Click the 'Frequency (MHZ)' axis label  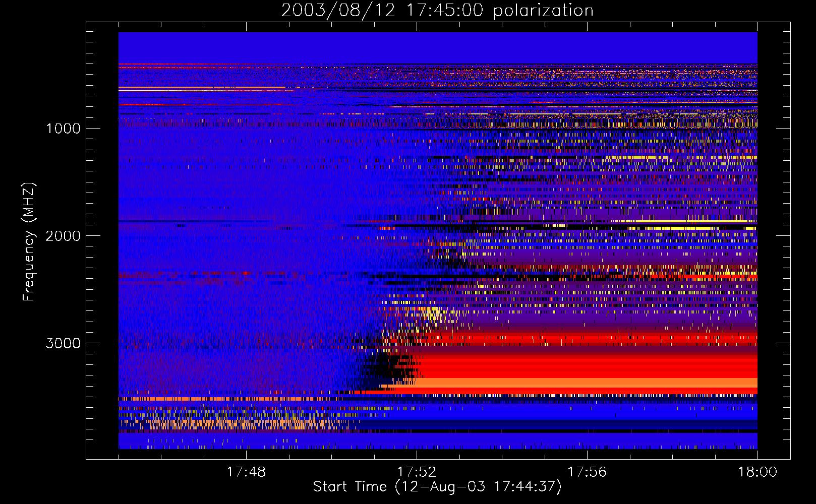click(x=29, y=242)
